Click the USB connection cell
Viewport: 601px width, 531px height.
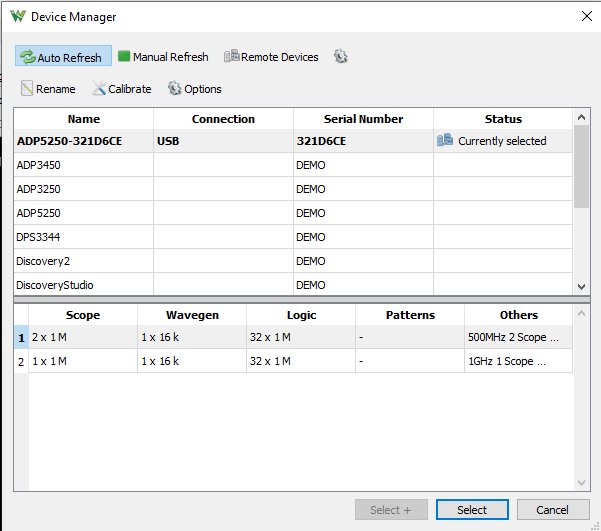[223, 141]
